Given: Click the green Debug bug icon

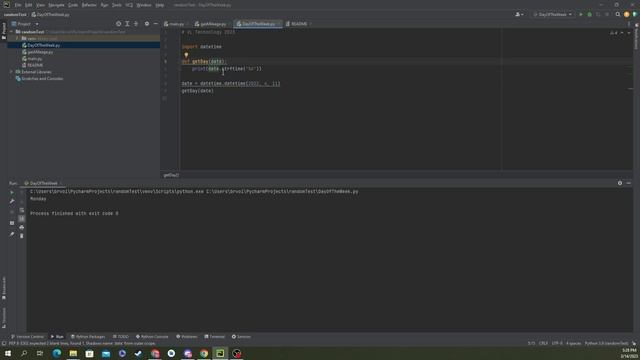Looking at the screenshot, I should coord(589,14).
